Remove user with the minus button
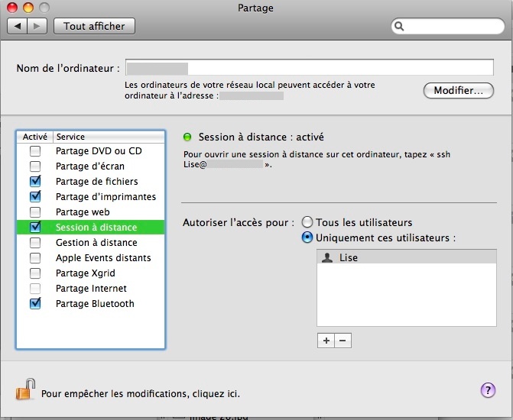Screen dimensions: 513x420 click(343, 341)
